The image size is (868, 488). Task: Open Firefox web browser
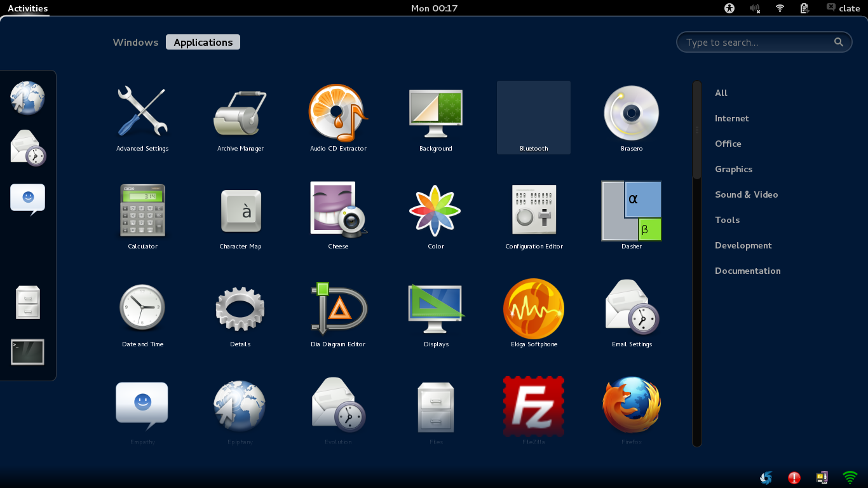pyautogui.click(x=632, y=411)
